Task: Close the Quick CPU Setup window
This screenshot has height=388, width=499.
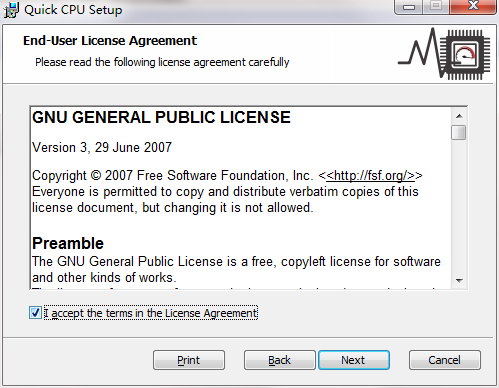Action: point(473,7)
